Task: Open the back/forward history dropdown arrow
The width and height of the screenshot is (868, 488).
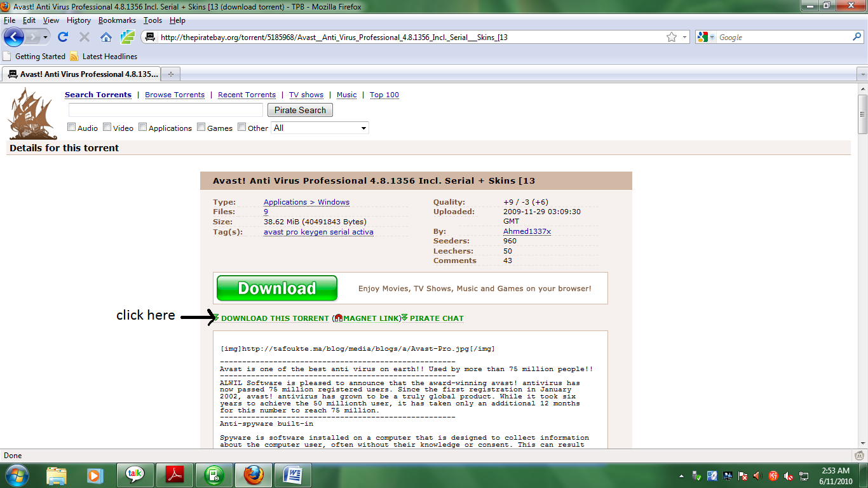Action: [x=46, y=37]
